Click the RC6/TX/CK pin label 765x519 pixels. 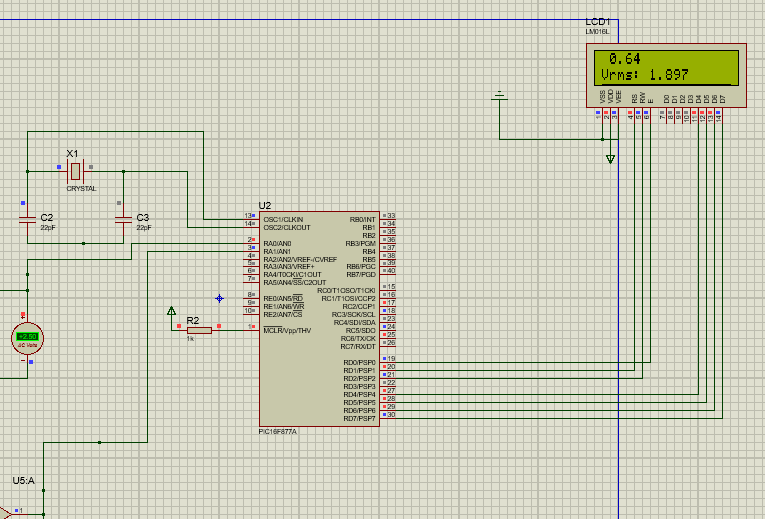(358, 339)
